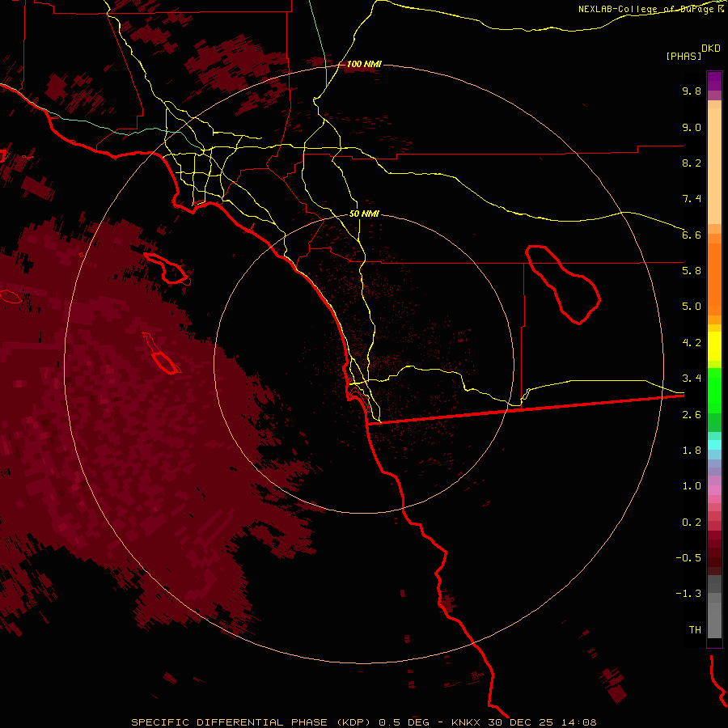Viewport: 728px width, 728px height.
Task: Pick the orange segment of the color bar
Action: coord(714,280)
